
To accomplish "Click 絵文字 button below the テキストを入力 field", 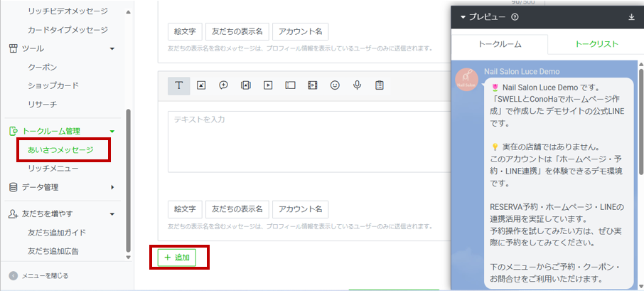I will [185, 209].
